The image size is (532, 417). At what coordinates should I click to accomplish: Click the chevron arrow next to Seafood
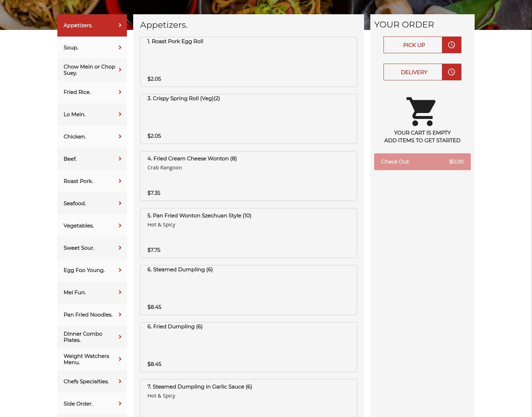(120, 203)
